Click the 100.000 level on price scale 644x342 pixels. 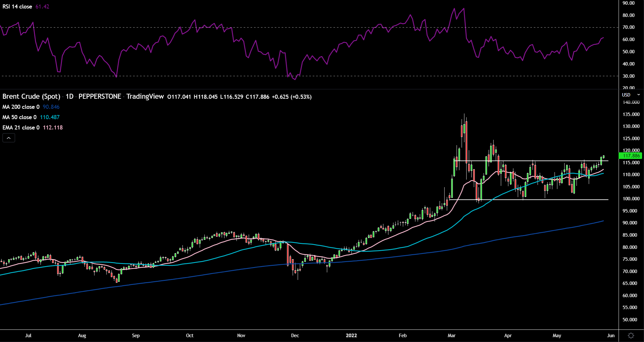pyautogui.click(x=631, y=199)
